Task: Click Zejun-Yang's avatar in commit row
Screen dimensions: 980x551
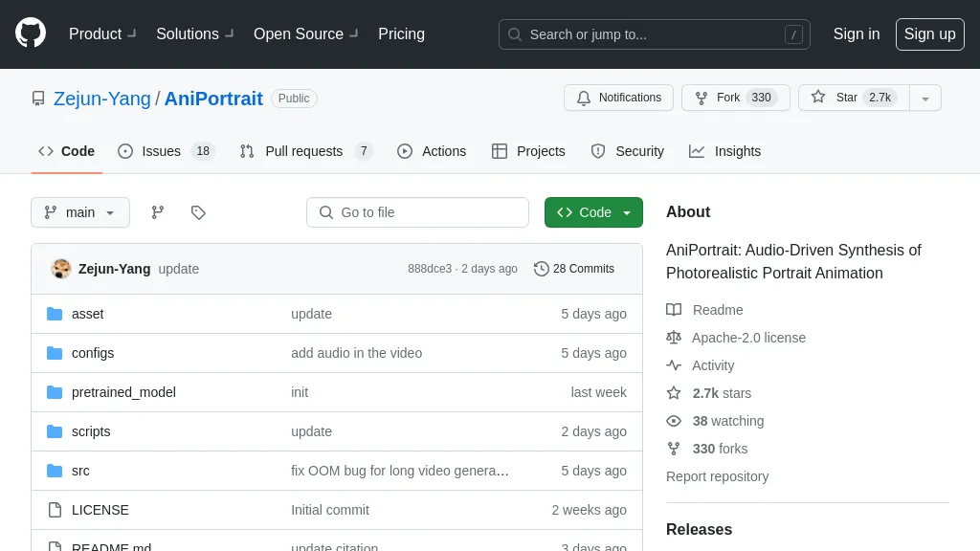Action: (x=61, y=269)
